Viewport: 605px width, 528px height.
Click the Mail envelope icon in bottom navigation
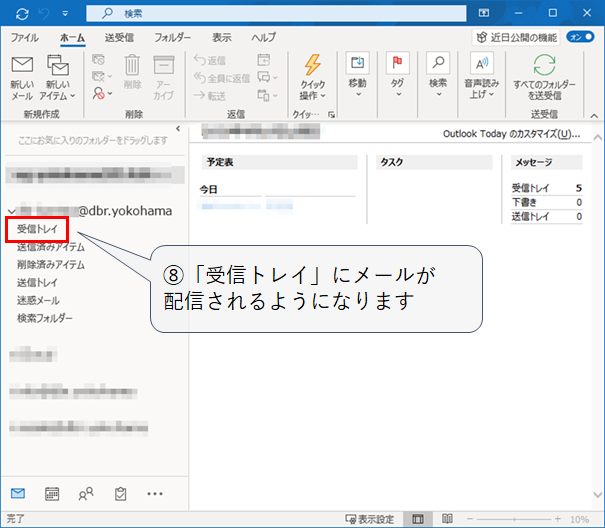point(18,493)
